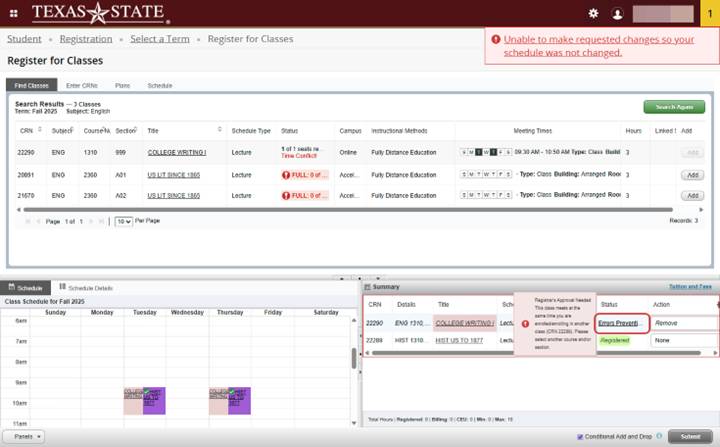Open Action dropdown for COLLEGE WRITING I
720x447 pixels.
[684, 323]
